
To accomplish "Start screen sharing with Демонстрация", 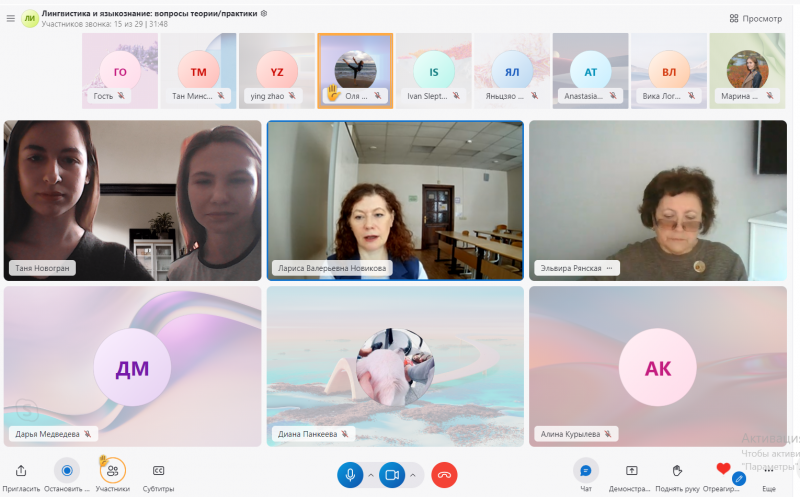I will [632, 470].
